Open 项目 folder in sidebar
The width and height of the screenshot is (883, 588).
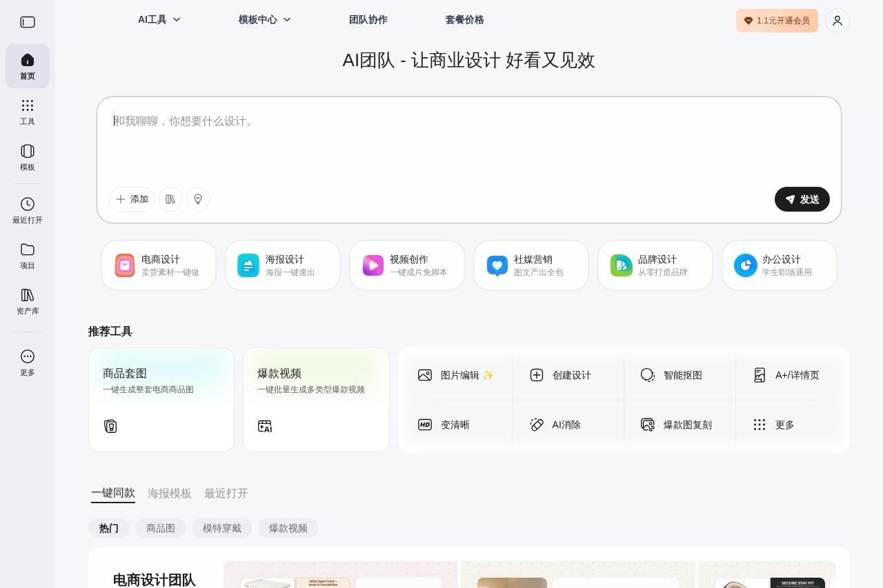coord(28,256)
